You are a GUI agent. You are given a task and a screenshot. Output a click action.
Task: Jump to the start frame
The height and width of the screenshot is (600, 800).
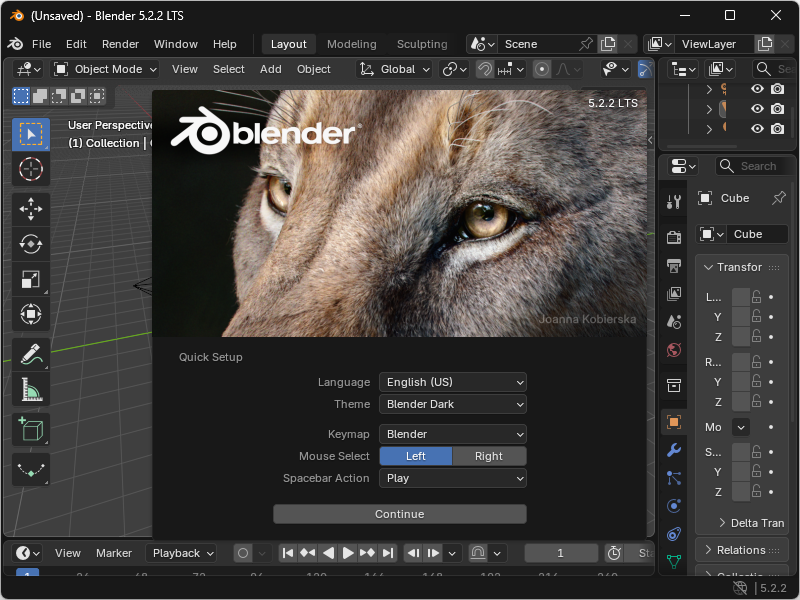coord(288,553)
